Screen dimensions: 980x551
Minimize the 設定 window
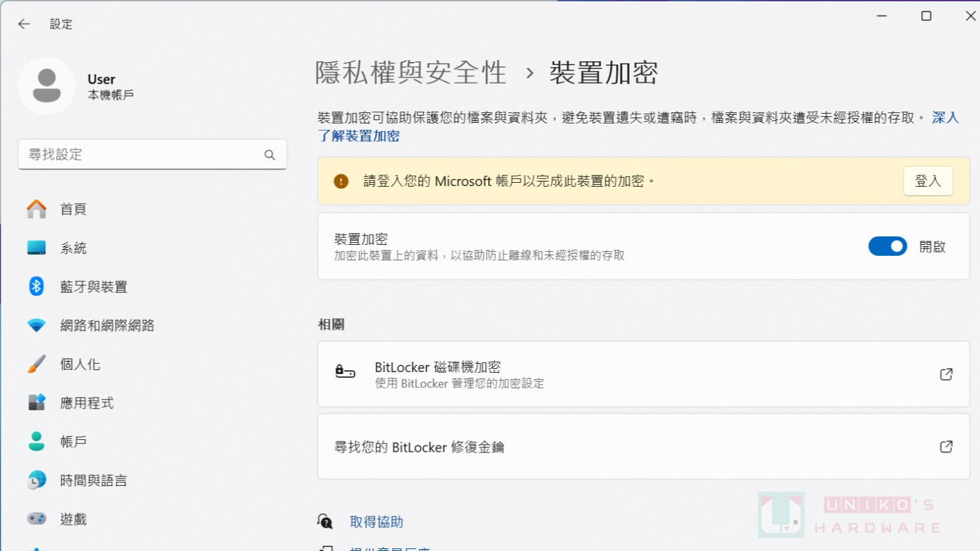click(x=881, y=16)
